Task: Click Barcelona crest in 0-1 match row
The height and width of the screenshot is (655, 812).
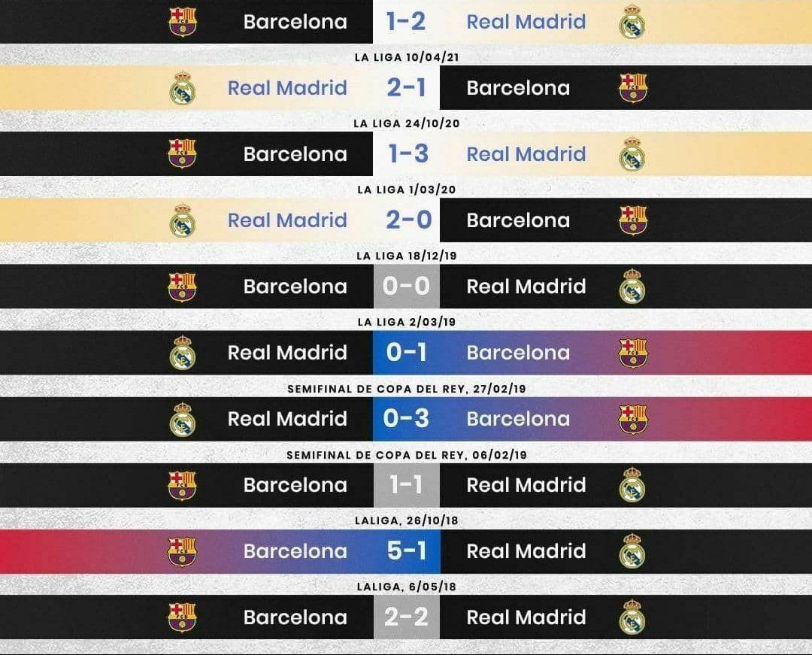Action: (633, 353)
